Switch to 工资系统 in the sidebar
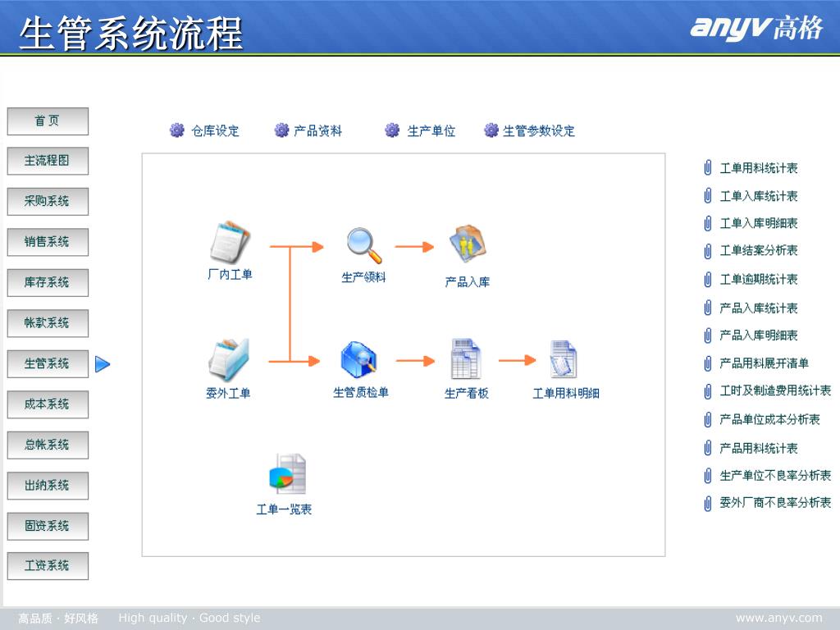 point(48,566)
